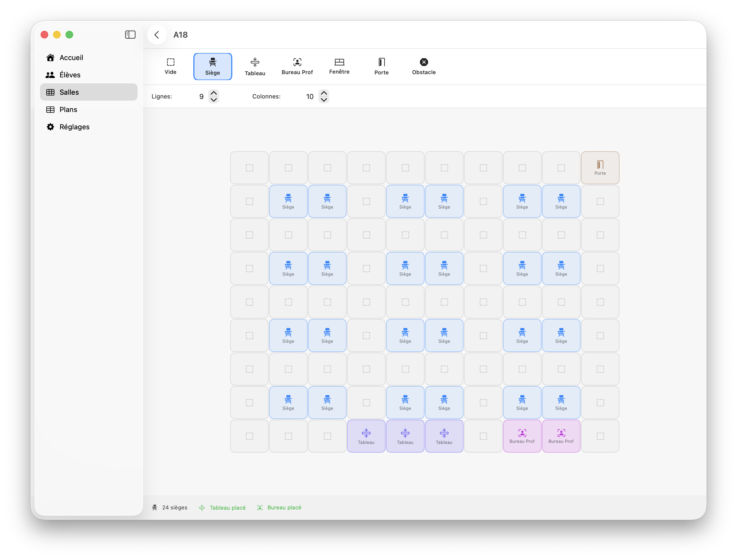Viewport: 737px width, 560px height.
Task: Click the Siège cell at row 8, column 6
Action: pyautogui.click(x=444, y=402)
